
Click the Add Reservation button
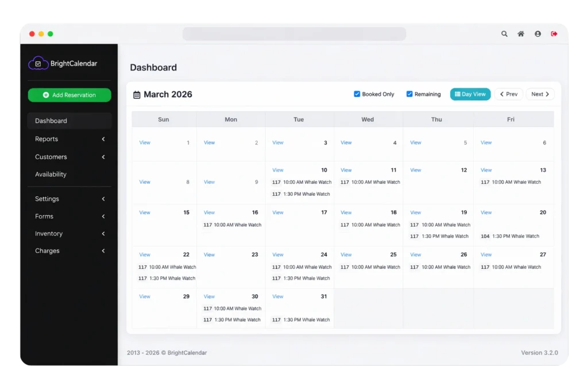click(x=69, y=95)
